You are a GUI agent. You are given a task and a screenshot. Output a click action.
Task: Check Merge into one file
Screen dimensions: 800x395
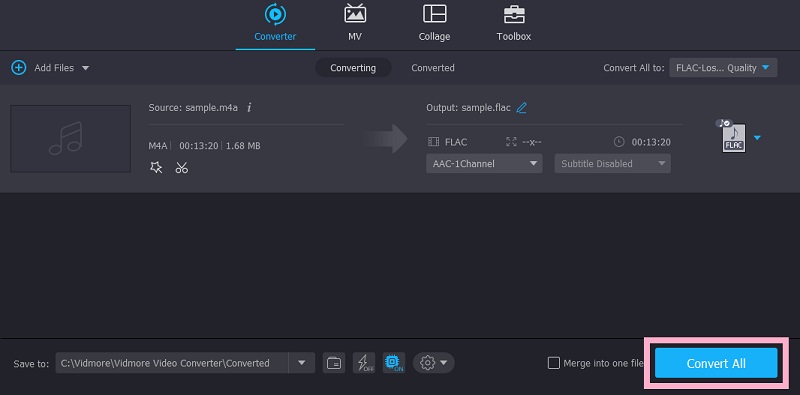point(554,363)
